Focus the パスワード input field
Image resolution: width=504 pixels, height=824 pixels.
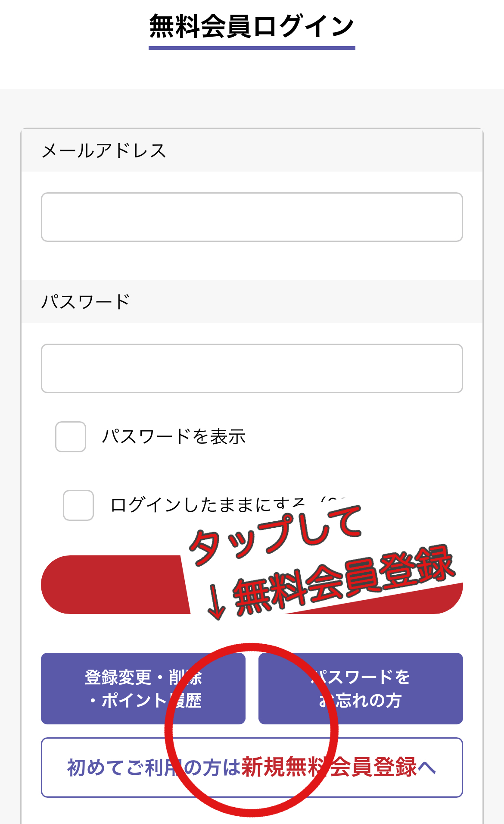tap(252, 368)
